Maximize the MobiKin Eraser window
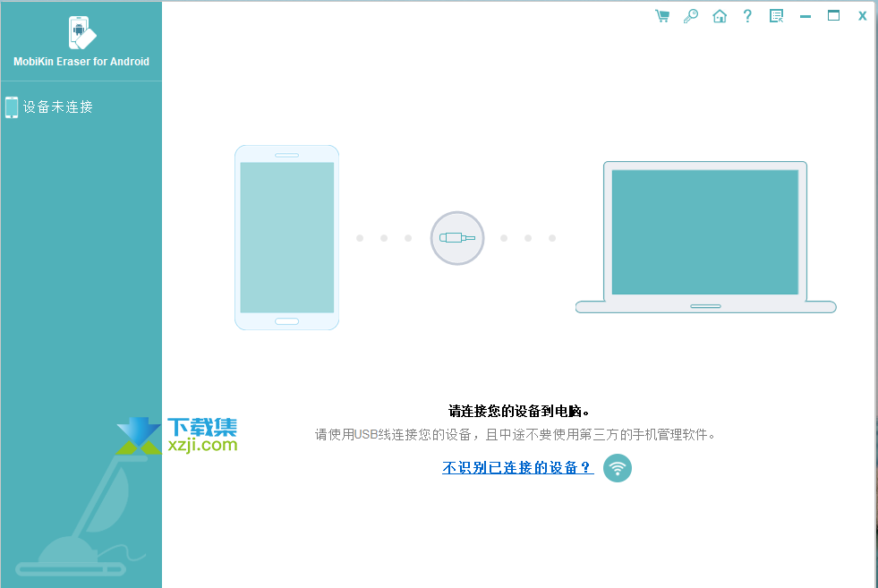The height and width of the screenshot is (588, 878). 834,16
